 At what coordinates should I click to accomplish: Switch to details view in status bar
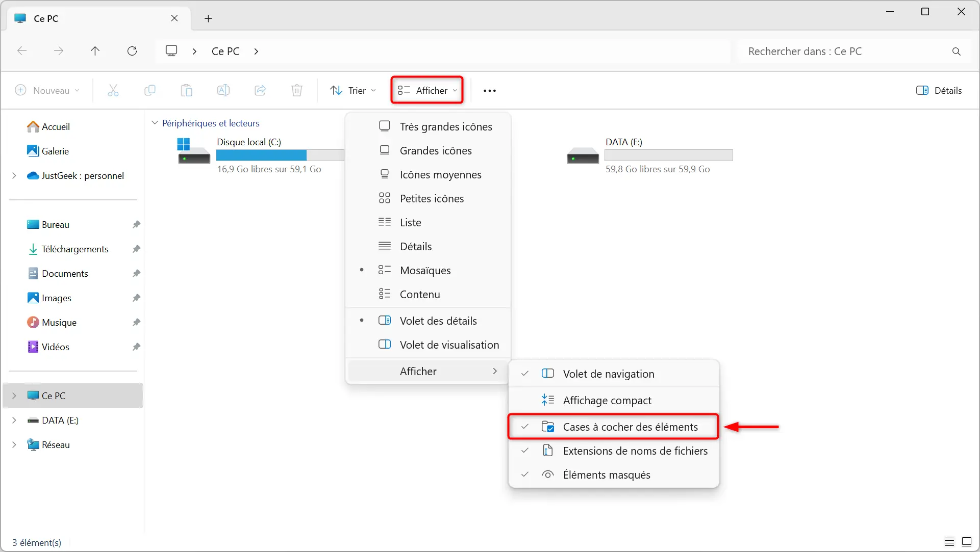949,541
